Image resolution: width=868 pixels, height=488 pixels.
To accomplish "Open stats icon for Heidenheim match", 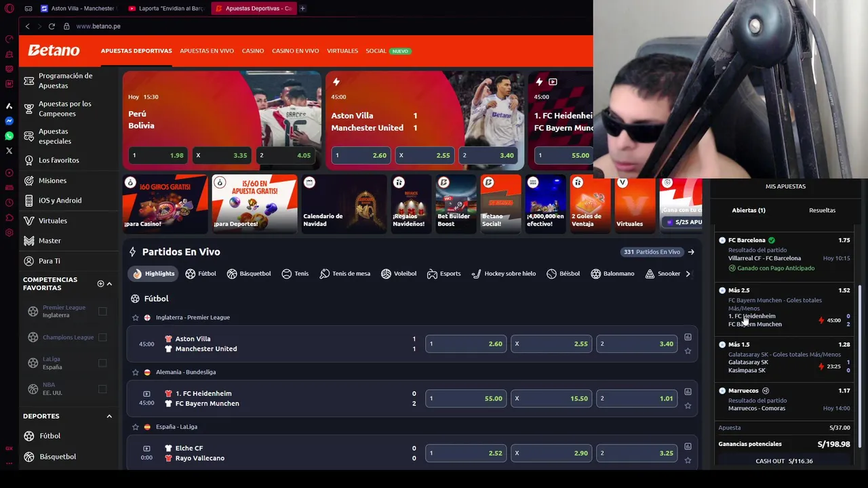I will click(x=688, y=392).
